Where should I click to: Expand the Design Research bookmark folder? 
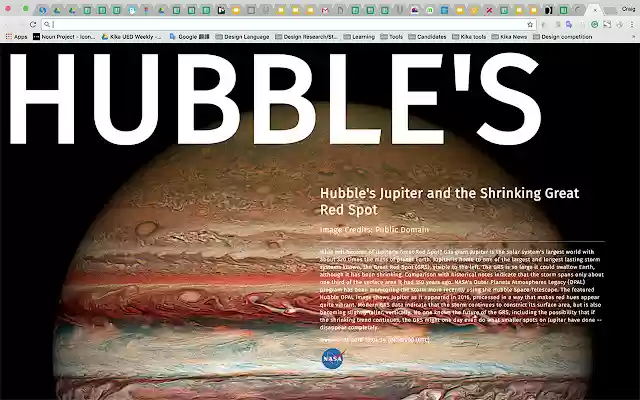pyautogui.click(x=307, y=37)
